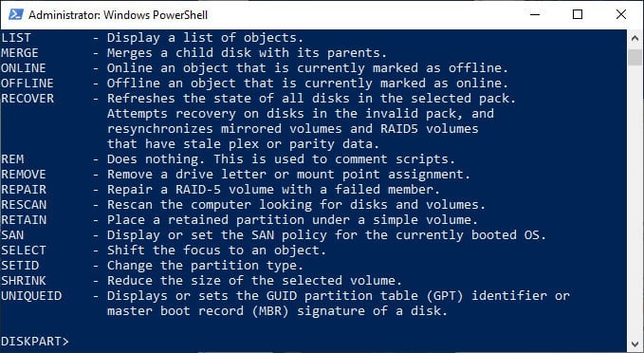
Task: Click the SHRINK command word
Action: [x=24, y=280]
